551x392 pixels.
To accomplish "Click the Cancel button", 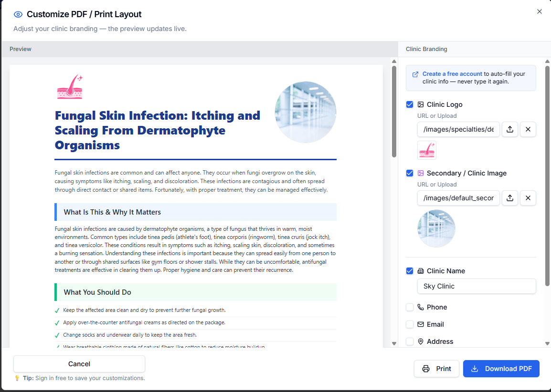I will point(79,364).
